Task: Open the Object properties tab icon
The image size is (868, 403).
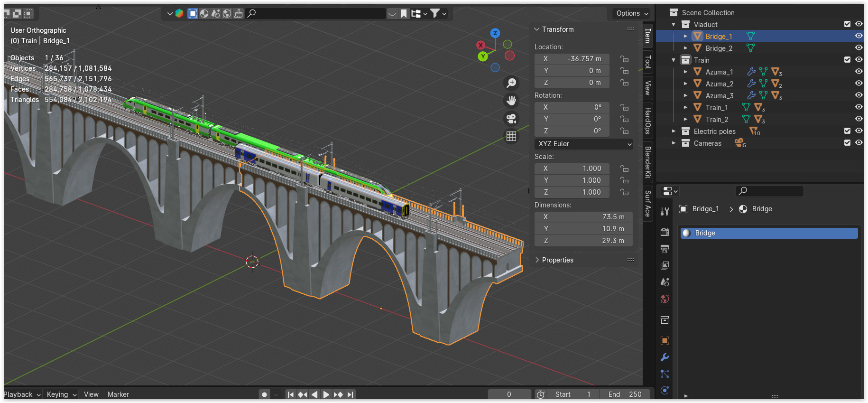Action: click(x=665, y=340)
